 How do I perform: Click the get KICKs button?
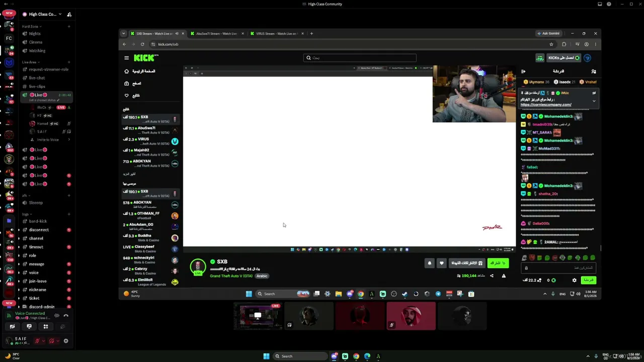pos(563,58)
